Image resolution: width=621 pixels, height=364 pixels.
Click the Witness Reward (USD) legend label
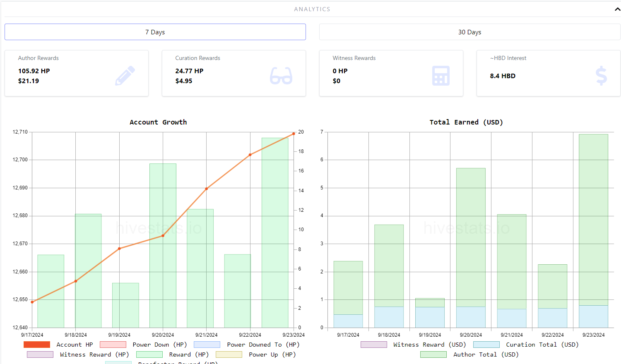(430, 345)
